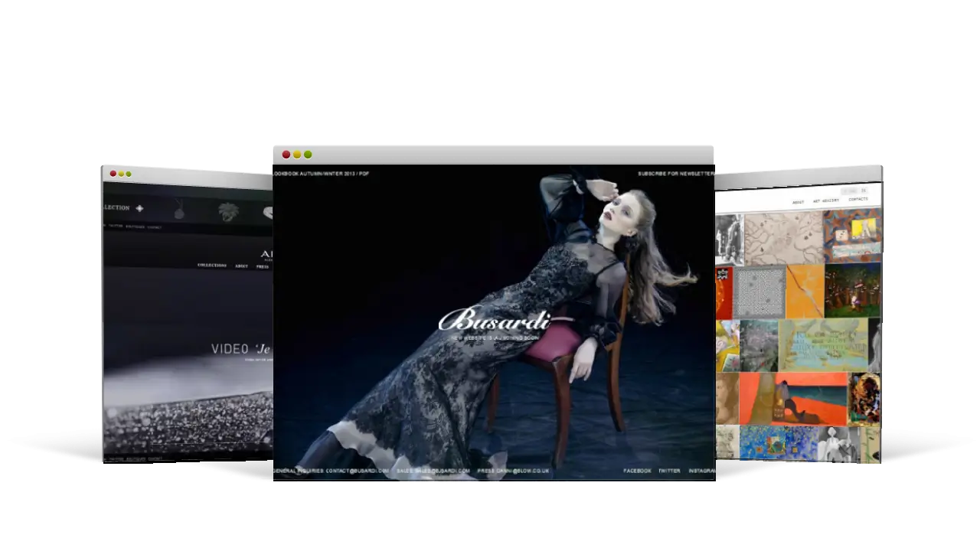Click Subscribe for Newsletter in the Busardi window
The image size is (980, 551).
676,174
